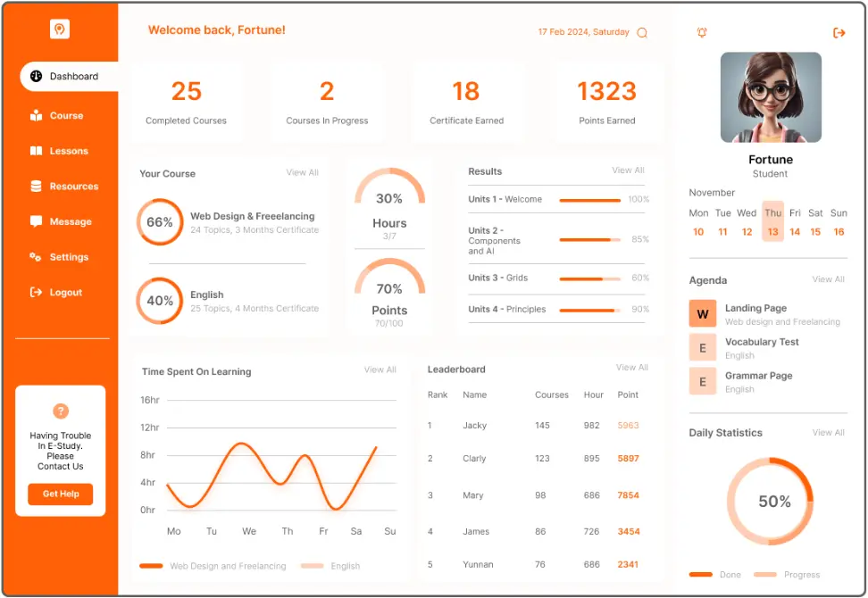The width and height of the screenshot is (868, 598).
Task: Click the Grammar Page E badge
Action: [703, 382]
